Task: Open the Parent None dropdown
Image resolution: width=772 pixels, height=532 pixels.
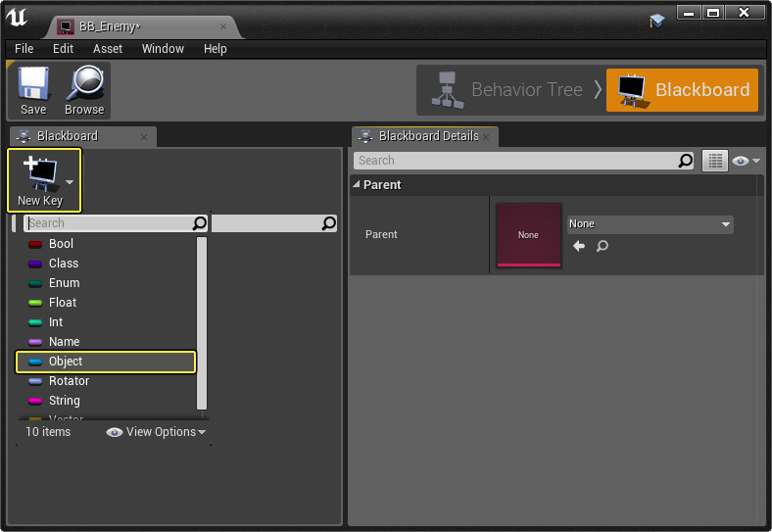Action: pyautogui.click(x=650, y=224)
